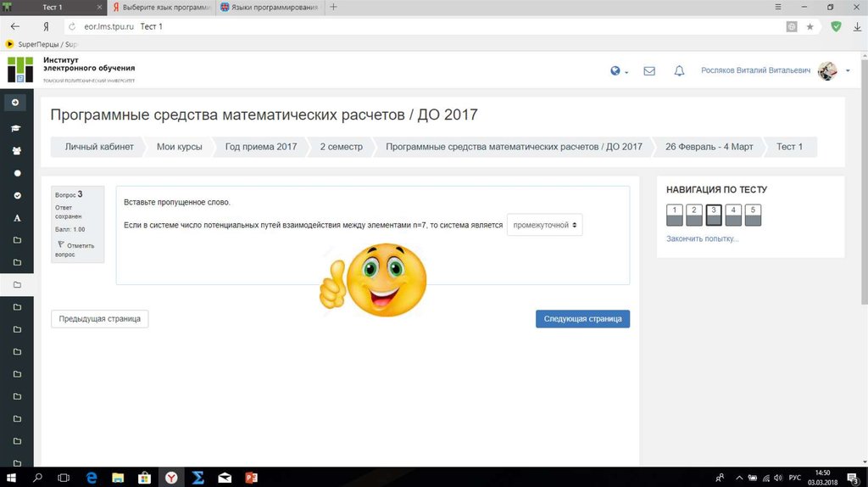Viewport: 868px width, 487px height.
Task: Open Mail app from taskbar
Action: pos(225,478)
